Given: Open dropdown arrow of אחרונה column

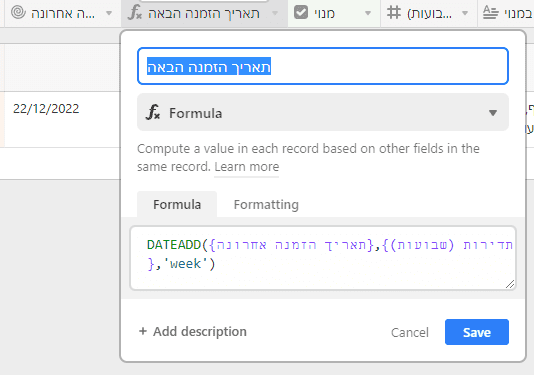Looking at the screenshot, I should (109, 13).
